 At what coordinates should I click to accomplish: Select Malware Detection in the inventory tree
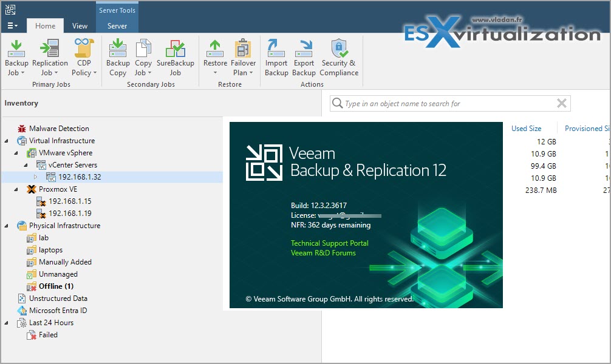click(x=59, y=129)
